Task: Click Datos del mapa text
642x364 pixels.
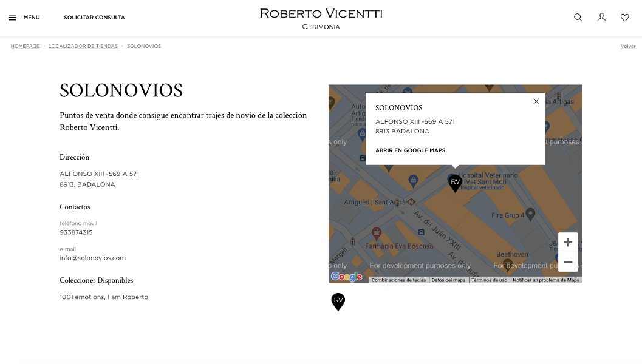Action: point(448,280)
